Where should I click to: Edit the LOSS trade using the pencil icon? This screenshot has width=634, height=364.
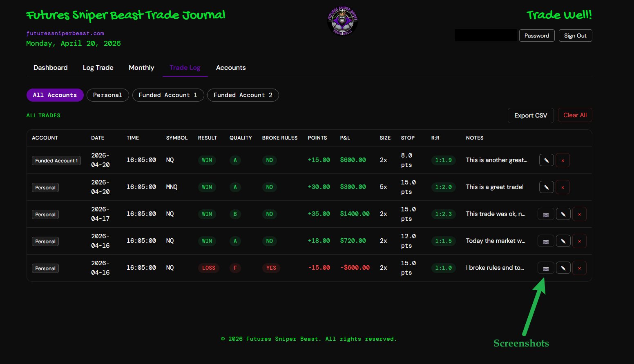pos(563,268)
